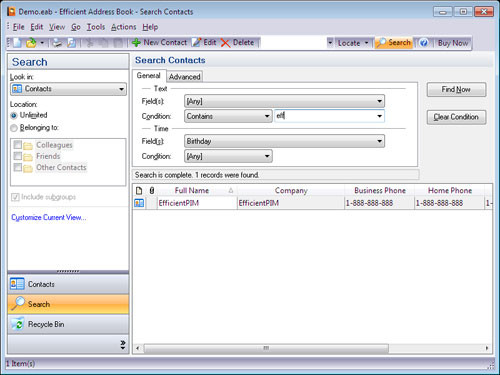The width and height of the screenshot is (500, 375).
Task: Click the Open file folder icon
Action: pos(31,43)
